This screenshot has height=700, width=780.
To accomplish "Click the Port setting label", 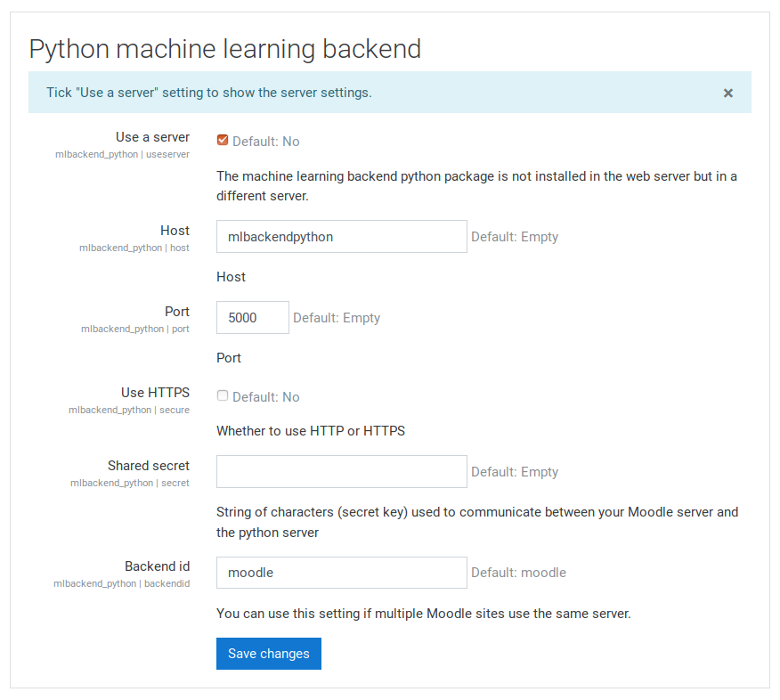I will click(x=177, y=312).
